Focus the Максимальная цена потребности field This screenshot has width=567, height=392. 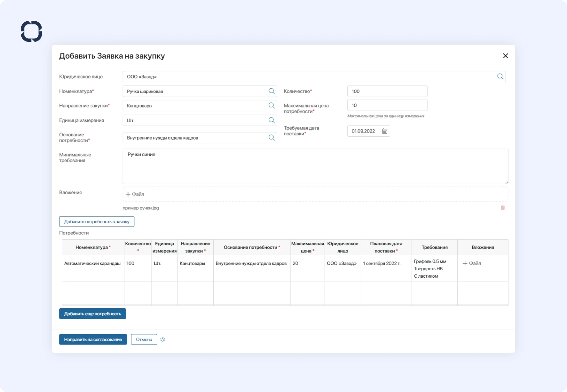[387, 105]
